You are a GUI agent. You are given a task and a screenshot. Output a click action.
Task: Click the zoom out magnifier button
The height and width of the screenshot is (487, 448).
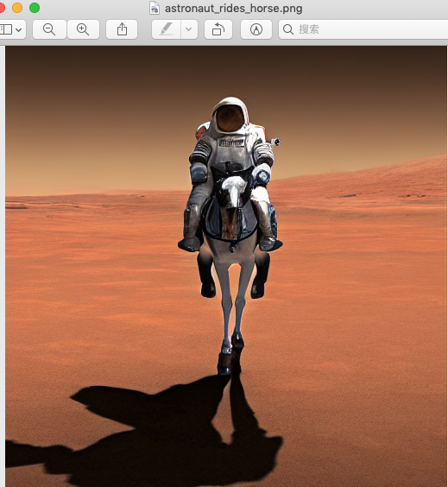pos(49,29)
